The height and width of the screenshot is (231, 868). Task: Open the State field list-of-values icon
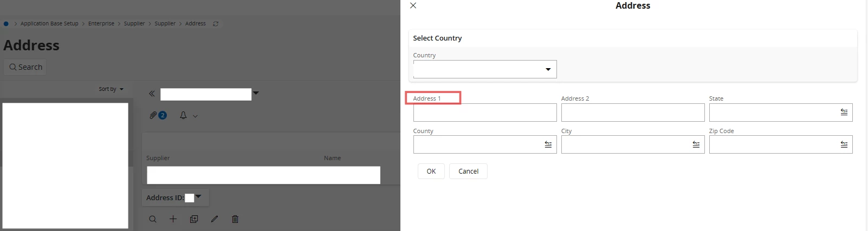pos(844,112)
